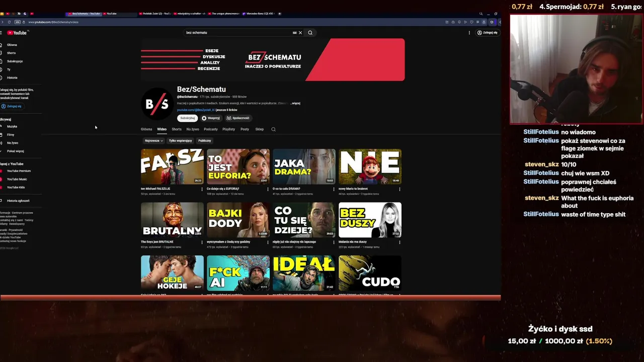Image resolution: width=644 pixels, height=362 pixels.
Task: Open the youtube.com/@BezZyciaX_X channel link
Action: pos(195,110)
